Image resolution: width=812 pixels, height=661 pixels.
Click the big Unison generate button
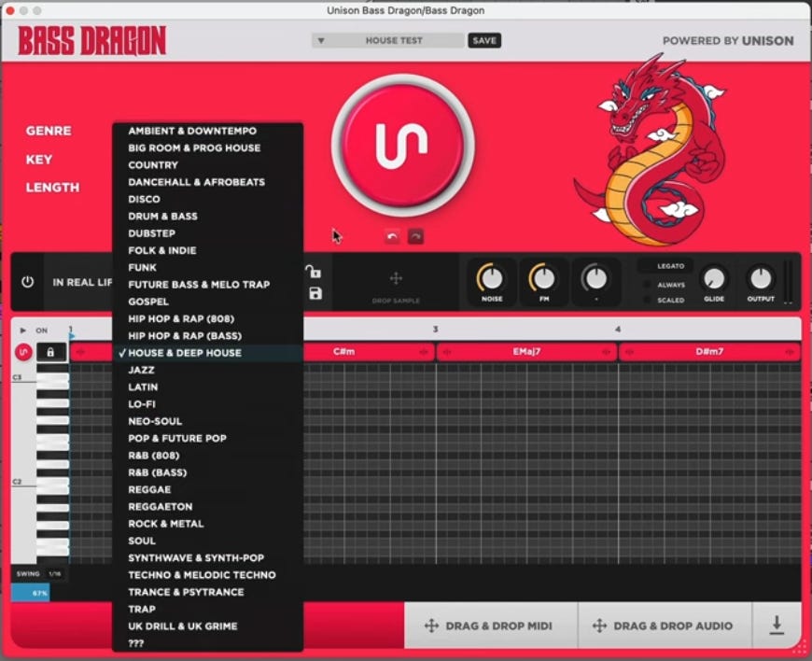coord(402,145)
